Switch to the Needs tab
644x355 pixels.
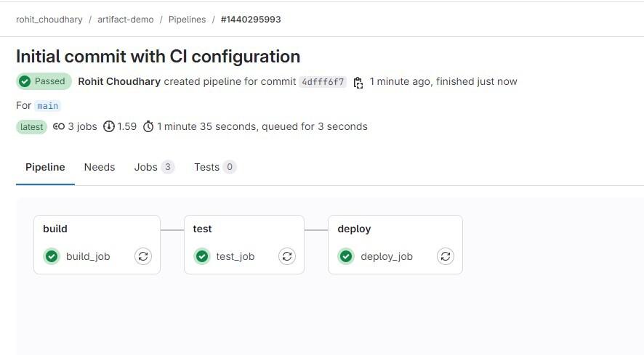(100, 168)
